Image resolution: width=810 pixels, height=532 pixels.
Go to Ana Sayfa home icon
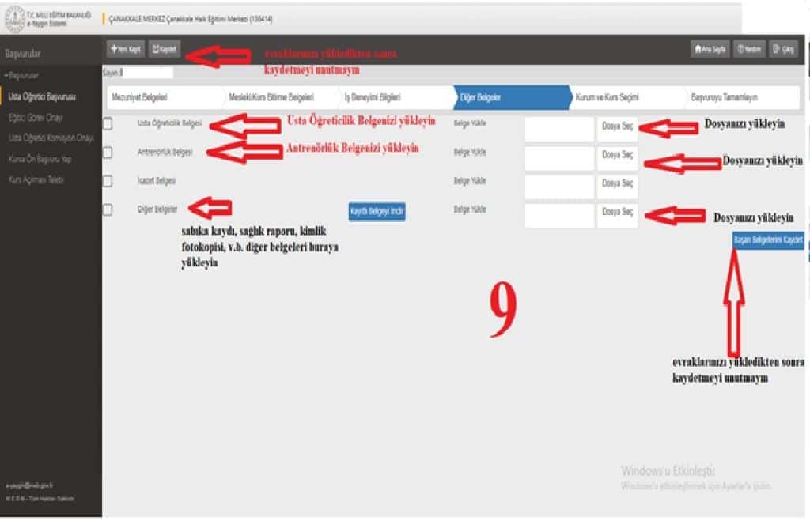click(710, 49)
